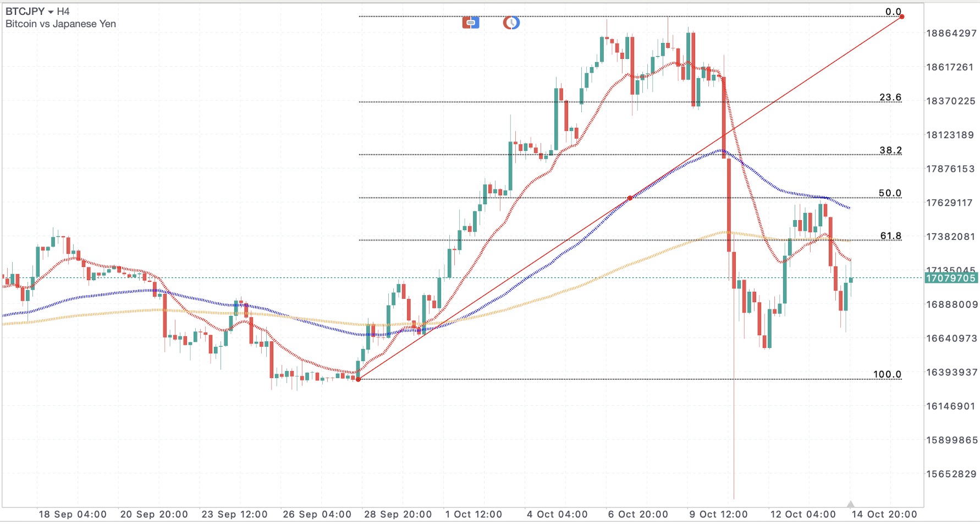980x524 pixels.
Task: Select the 50.0 Fibonacci level label
Action: click(890, 193)
